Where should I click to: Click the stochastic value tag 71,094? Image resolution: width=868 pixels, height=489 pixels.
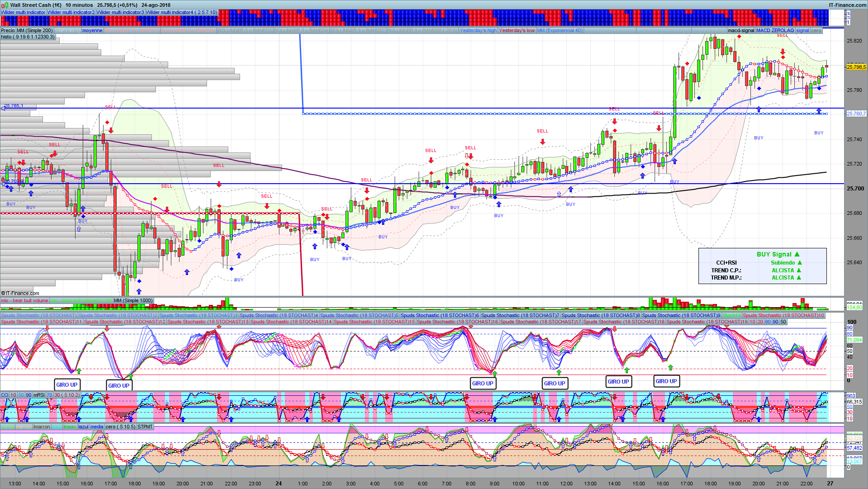tap(854, 340)
